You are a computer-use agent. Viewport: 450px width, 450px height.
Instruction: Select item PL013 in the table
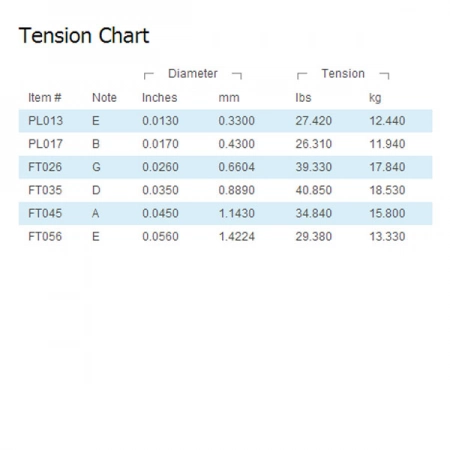[46, 121]
